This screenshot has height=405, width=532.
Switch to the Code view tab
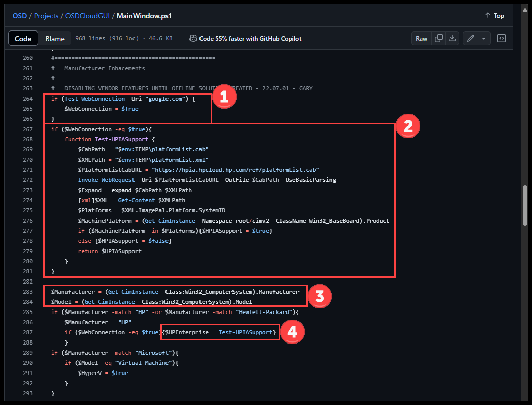pos(23,39)
